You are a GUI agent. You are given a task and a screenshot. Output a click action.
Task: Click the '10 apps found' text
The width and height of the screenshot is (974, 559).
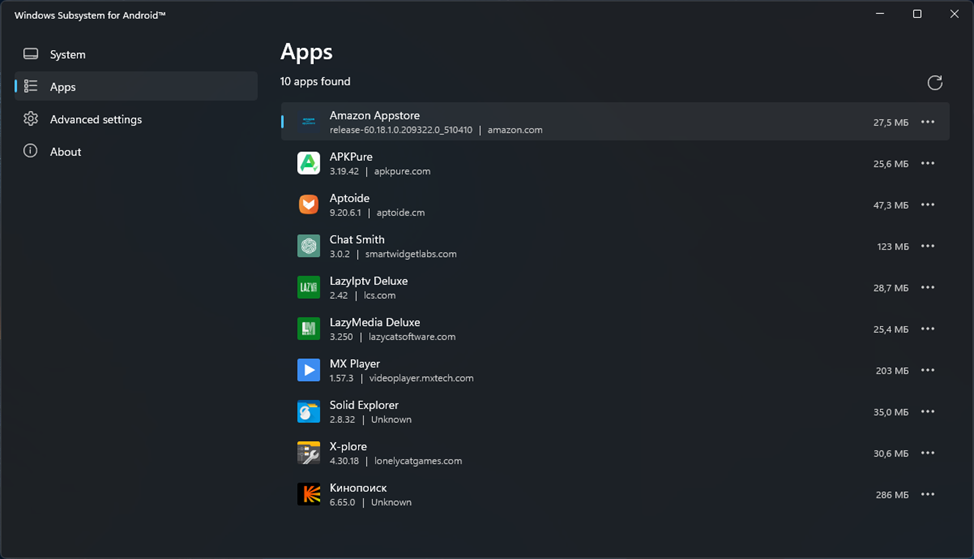pos(315,81)
